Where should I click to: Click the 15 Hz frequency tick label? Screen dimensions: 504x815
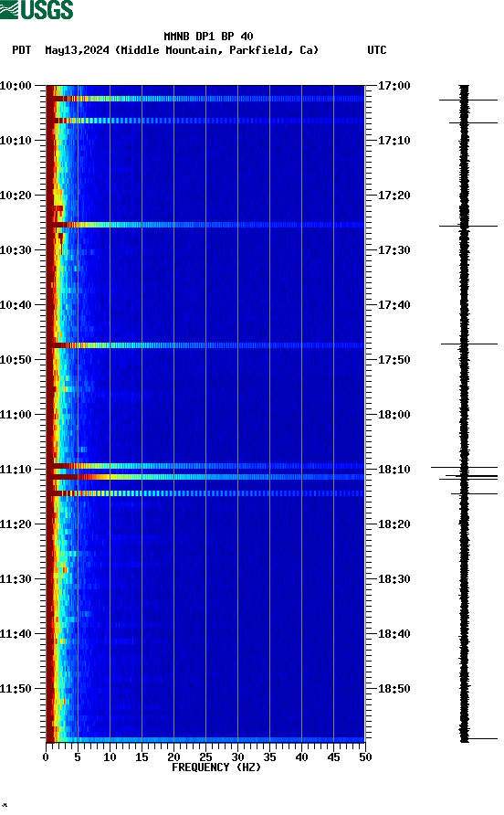point(142,757)
